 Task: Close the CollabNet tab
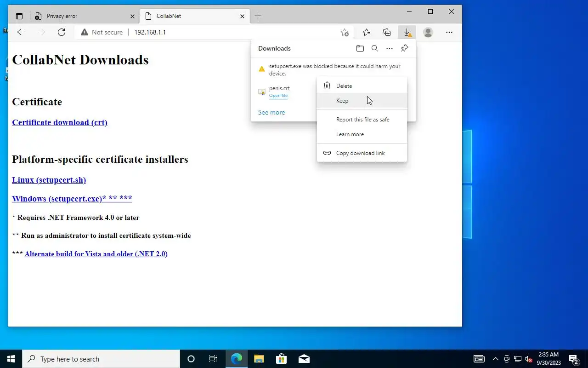(242, 16)
